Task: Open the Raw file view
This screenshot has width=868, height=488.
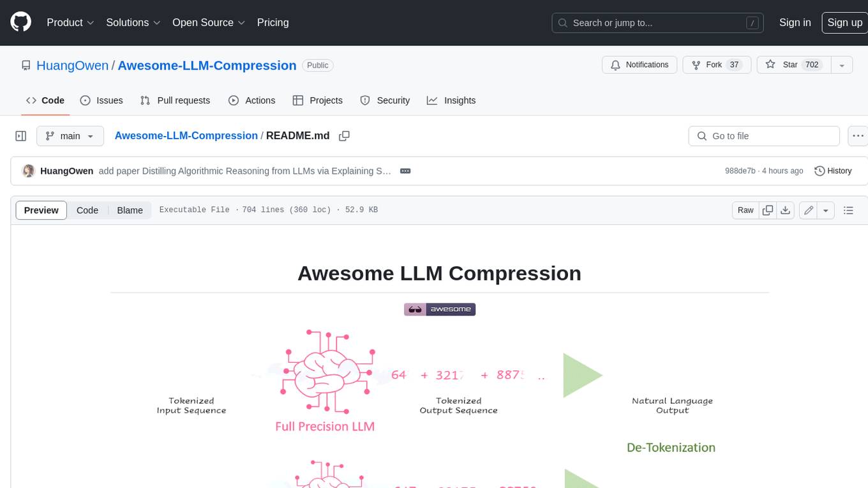Action: tap(745, 210)
